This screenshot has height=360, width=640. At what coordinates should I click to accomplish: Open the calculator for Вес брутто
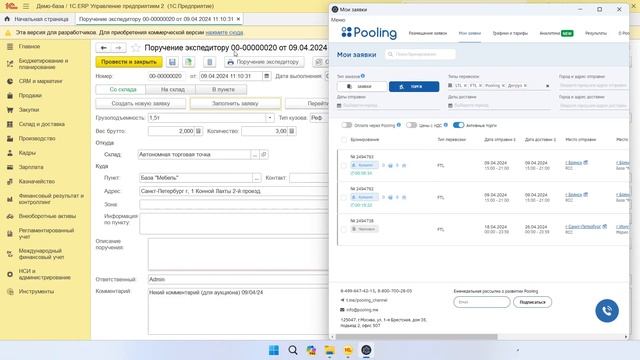coord(198,131)
